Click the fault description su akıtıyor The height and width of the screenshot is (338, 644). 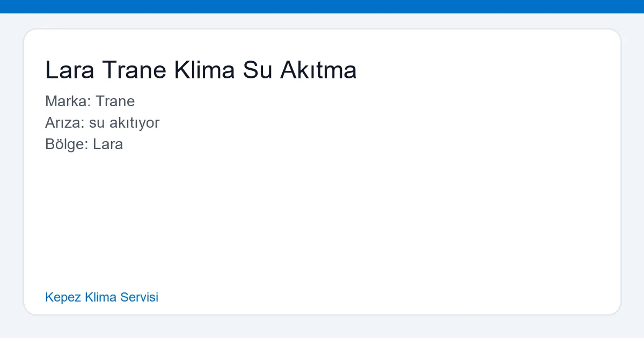point(126,123)
